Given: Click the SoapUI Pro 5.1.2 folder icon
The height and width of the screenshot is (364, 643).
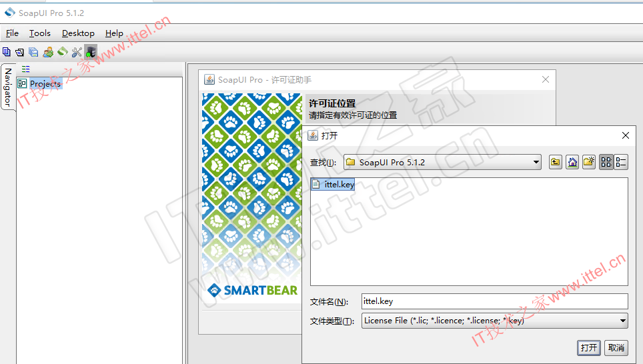Looking at the screenshot, I should coord(351,162).
